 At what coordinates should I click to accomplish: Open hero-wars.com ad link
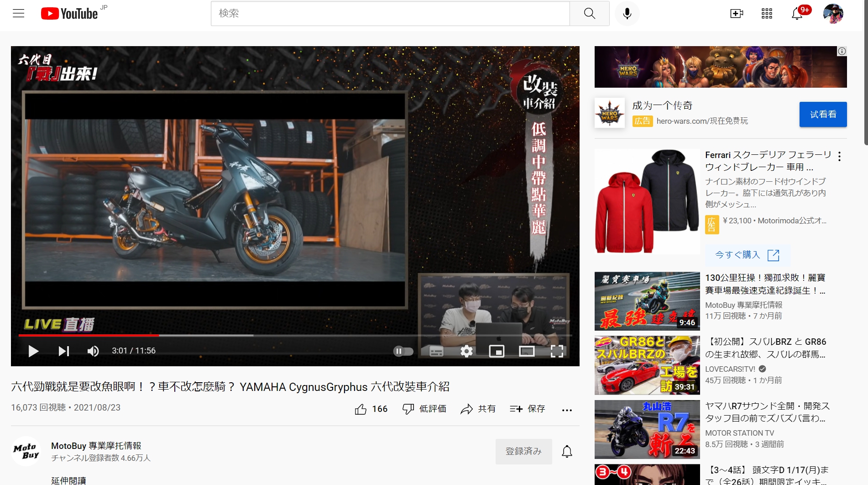click(x=702, y=121)
